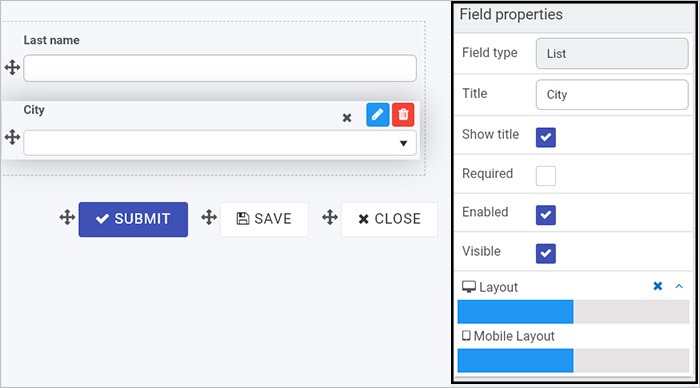
Task: Uncheck the Show title checkbox
Action: [546, 137]
